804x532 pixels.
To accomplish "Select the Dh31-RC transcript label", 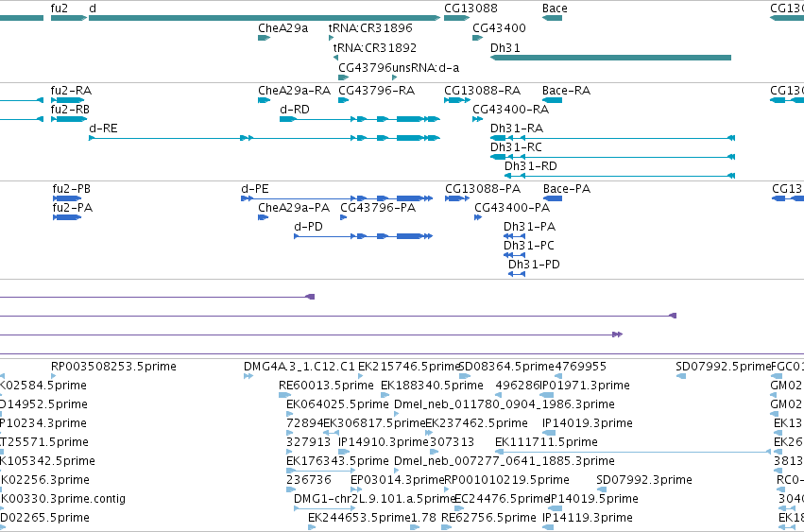I will pos(516,147).
